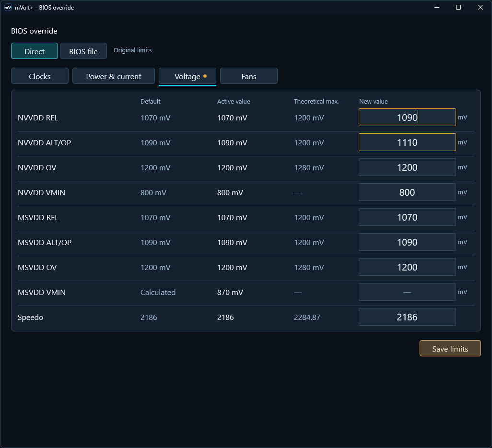The height and width of the screenshot is (448, 492).
Task: Click the NVVDD ALT/OP new value field
Action: (x=407, y=142)
